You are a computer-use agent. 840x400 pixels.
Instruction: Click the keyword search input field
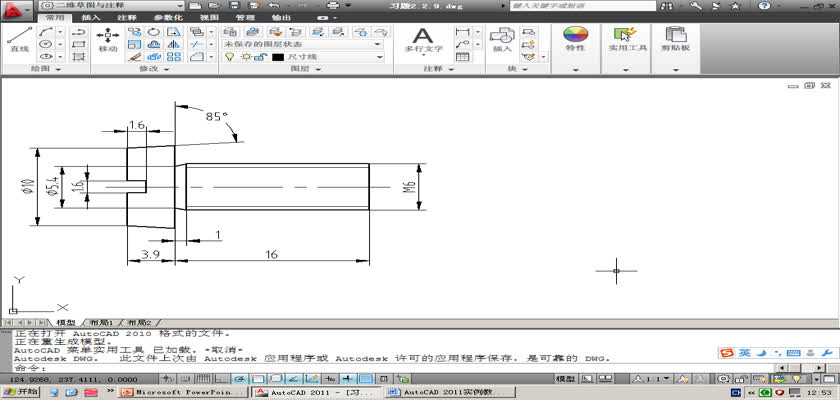point(582,6)
